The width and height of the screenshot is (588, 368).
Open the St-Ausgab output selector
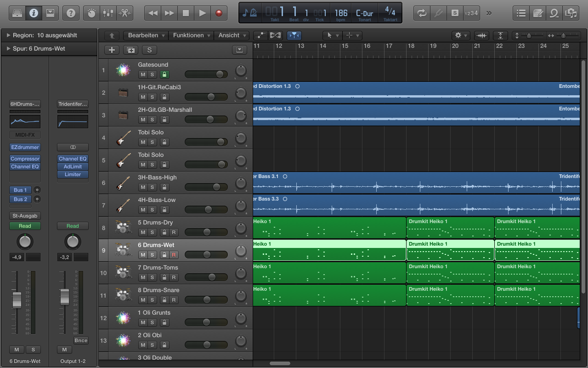(25, 216)
